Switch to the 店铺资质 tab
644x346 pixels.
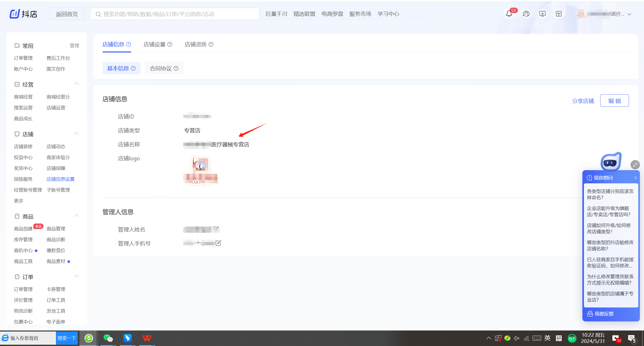tap(196, 44)
